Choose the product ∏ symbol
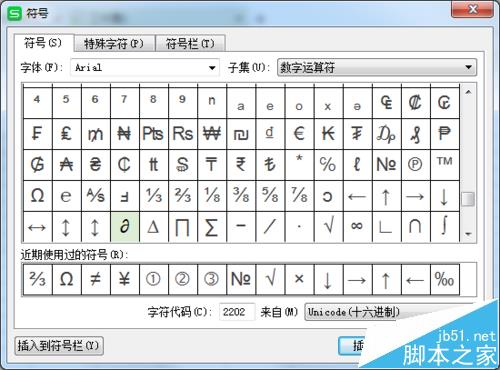 183,227
